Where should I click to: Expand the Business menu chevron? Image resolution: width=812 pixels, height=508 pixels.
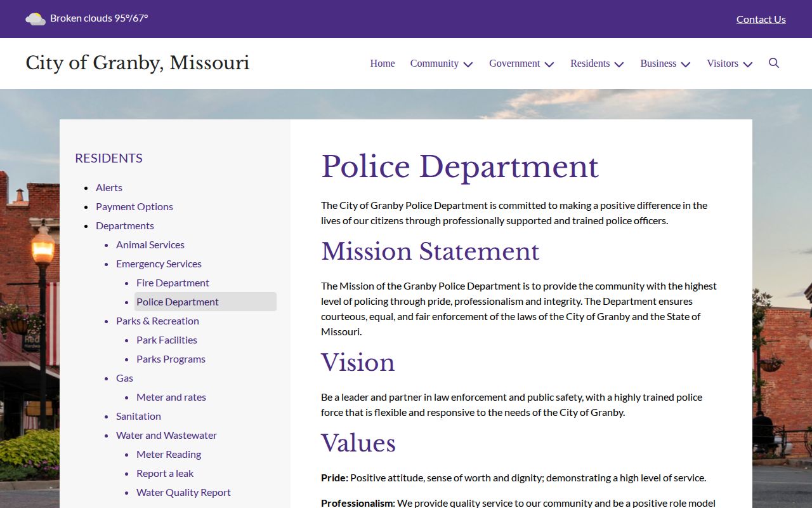click(x=686, y=64)
